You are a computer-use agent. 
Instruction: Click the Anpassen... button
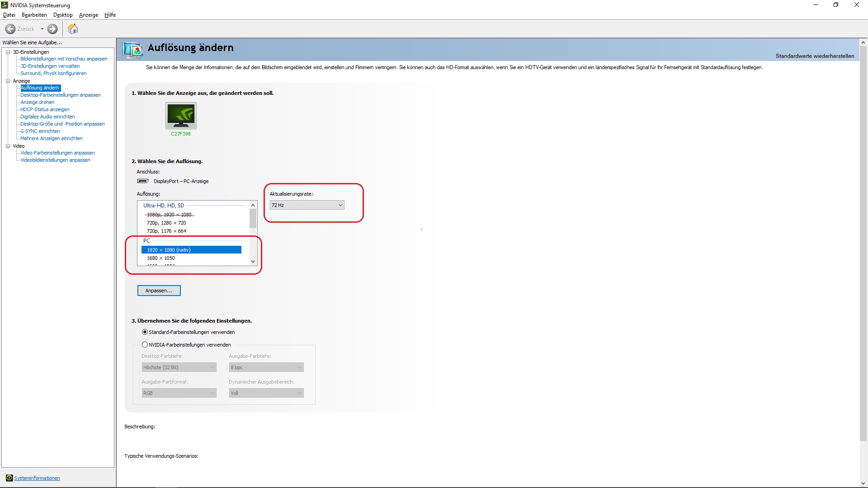pyautogui.click(x=159, y=291)
